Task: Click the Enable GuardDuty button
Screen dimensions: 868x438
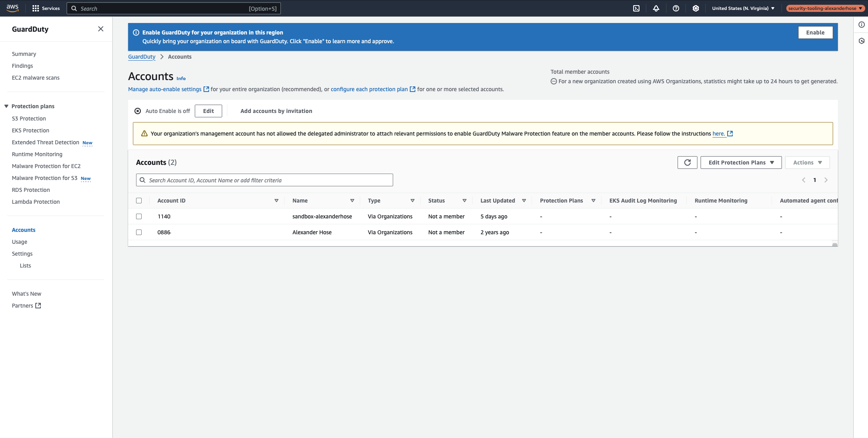Action: (816, 33)
